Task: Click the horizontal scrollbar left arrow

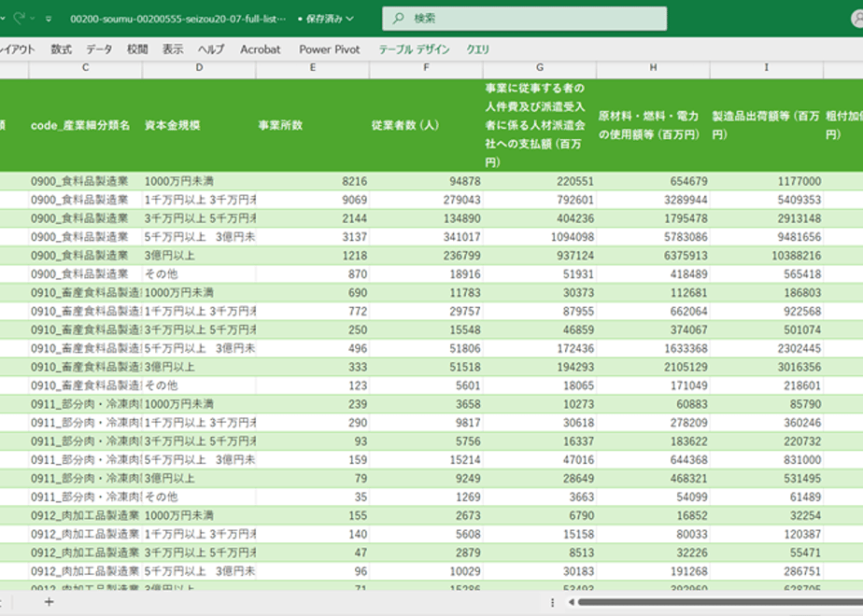Action: point(572,602)
